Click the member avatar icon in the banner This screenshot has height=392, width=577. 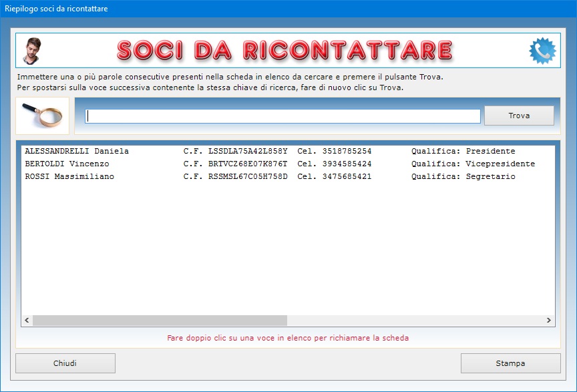coord(30,50)
